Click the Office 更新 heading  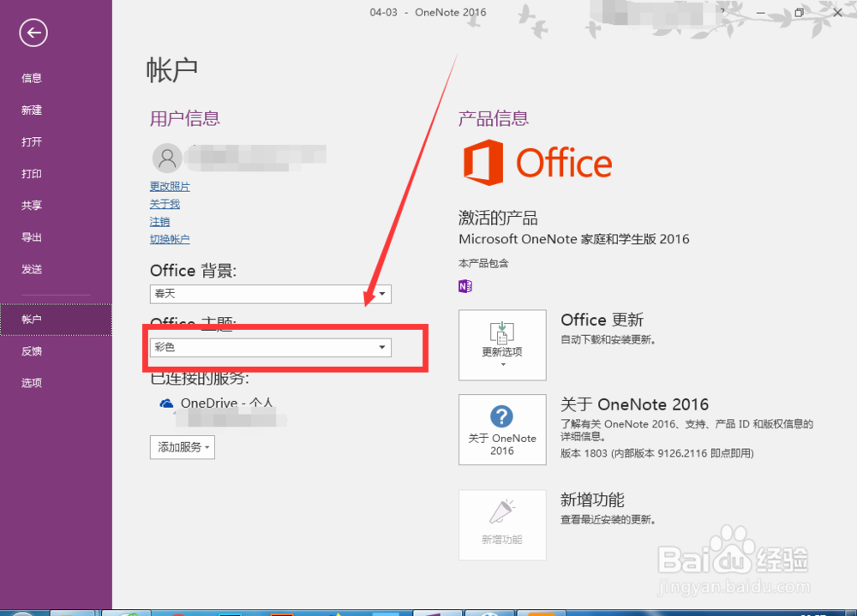coord(602,320)
